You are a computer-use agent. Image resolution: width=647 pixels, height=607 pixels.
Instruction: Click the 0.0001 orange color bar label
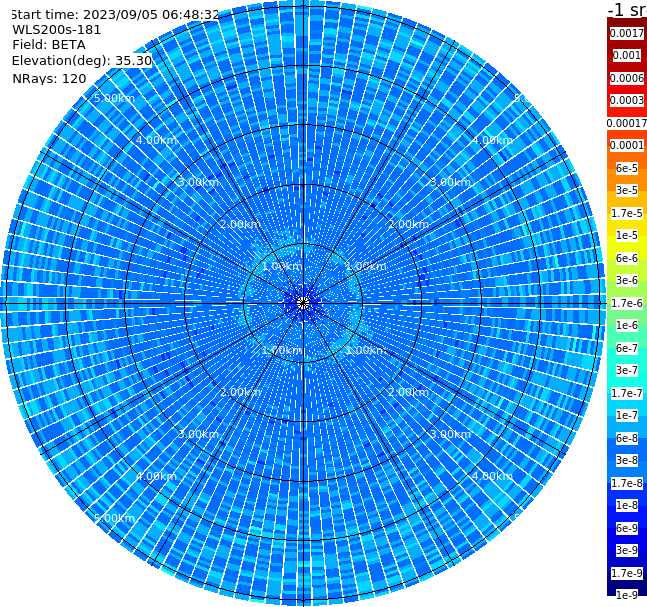(x=627, y=145)
